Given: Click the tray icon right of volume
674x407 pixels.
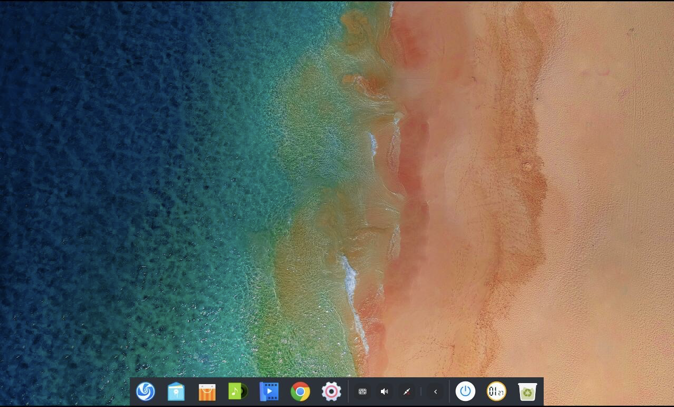Looking at the screenshot, I should pos(407,392).
